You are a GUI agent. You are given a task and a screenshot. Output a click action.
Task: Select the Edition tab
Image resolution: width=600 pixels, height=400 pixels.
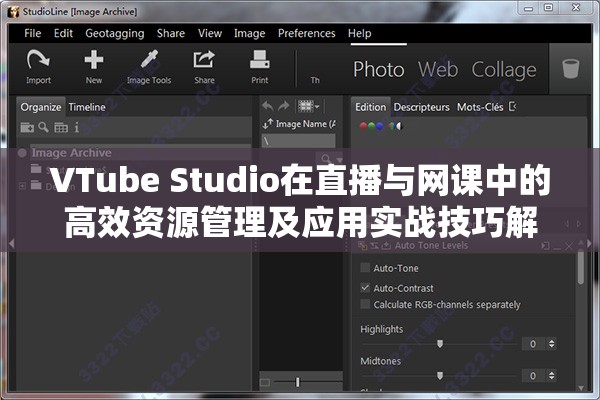click(x=370, y=107)
